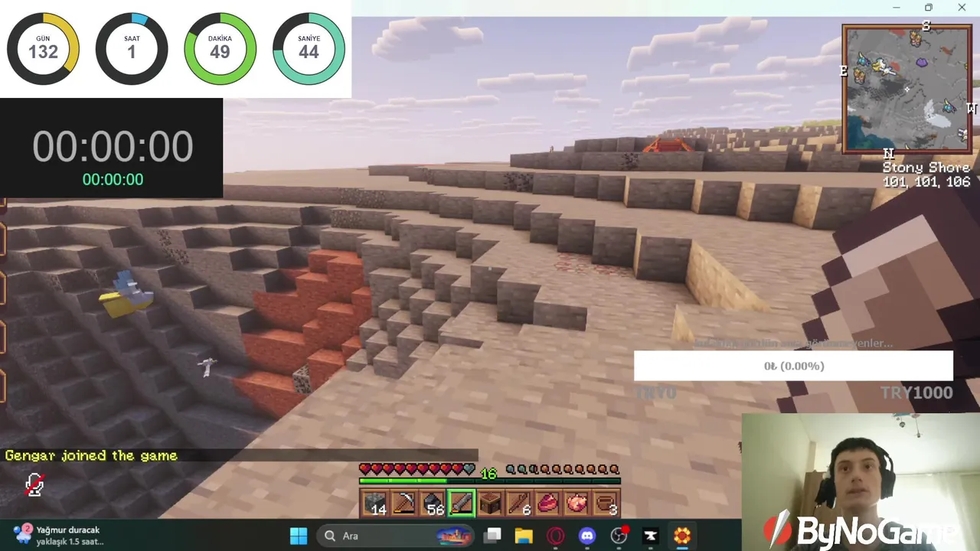The image size is (980, 551).
Task: Click the green experience bar above the hotbar
Action: [490, 481]
